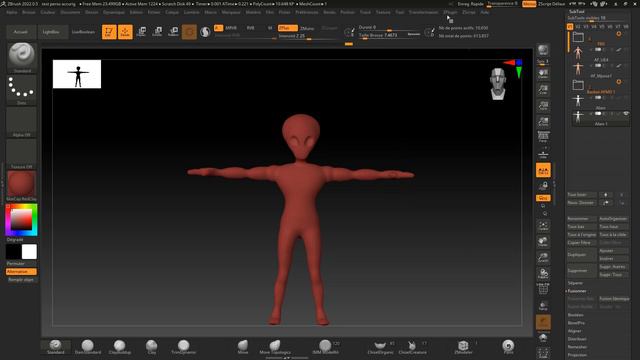Click the Actual size (Réel) icon
640x360 pixels.
[x=543, y=106]
